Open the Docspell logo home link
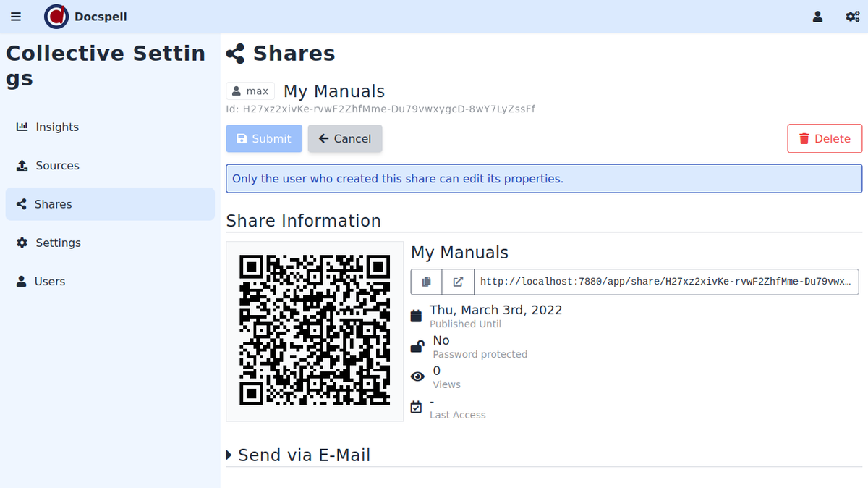 pos(85,17)
